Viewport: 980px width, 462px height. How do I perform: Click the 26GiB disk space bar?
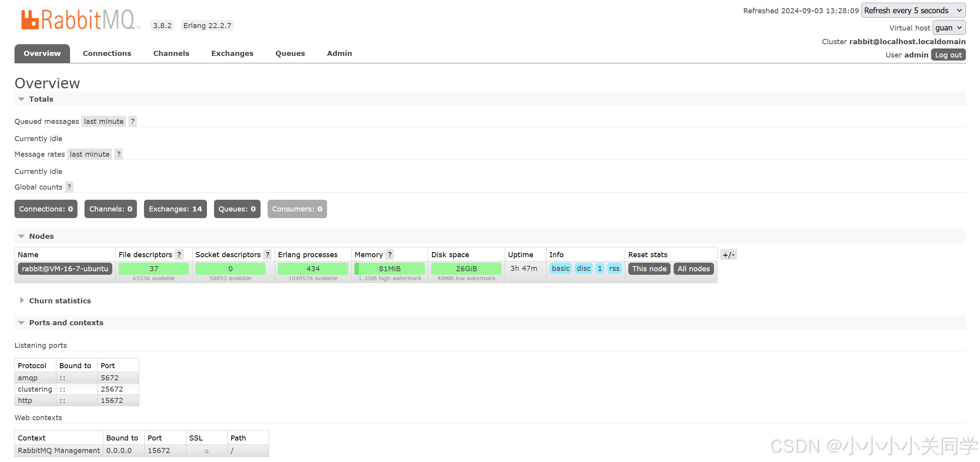point(466,269)
